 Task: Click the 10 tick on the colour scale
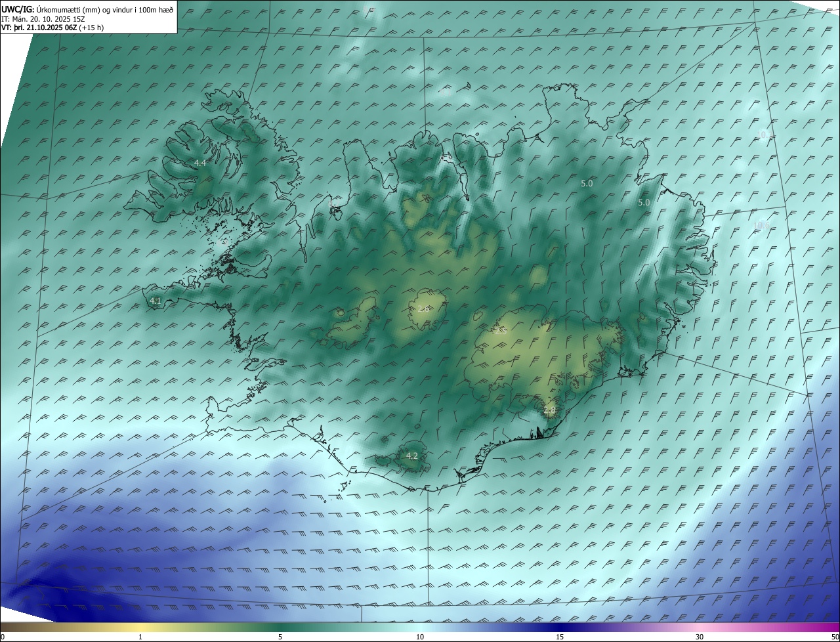(x=420, y=637)
